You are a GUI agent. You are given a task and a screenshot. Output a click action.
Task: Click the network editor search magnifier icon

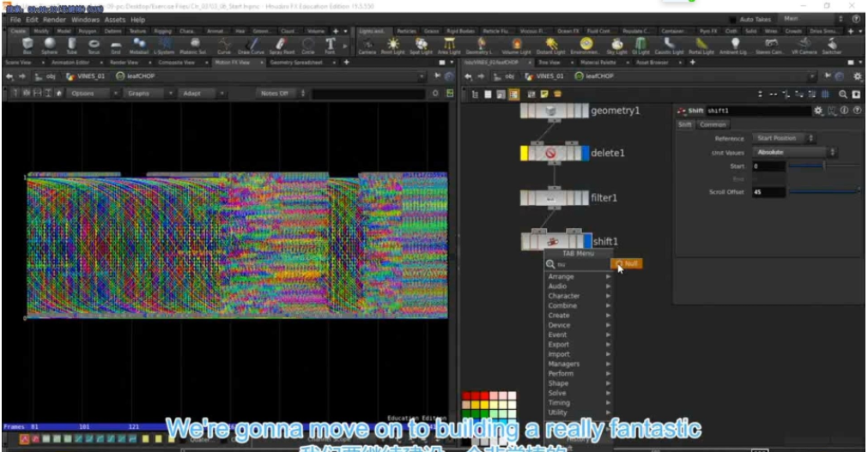(x=842, y=94)
